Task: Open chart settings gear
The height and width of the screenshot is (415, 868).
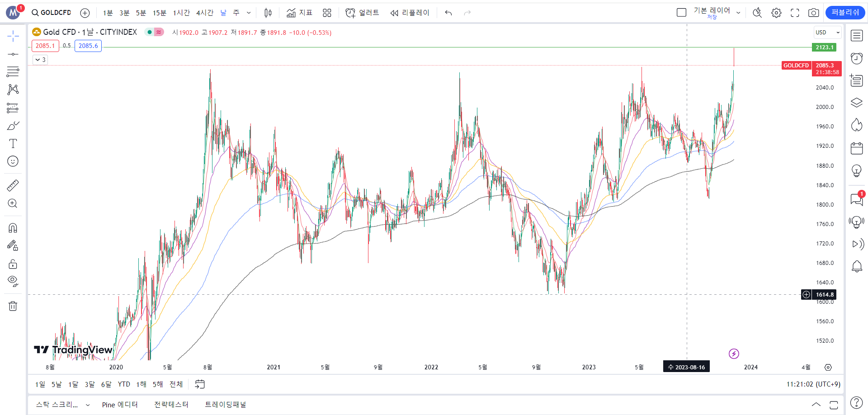Action: [776, 13]
